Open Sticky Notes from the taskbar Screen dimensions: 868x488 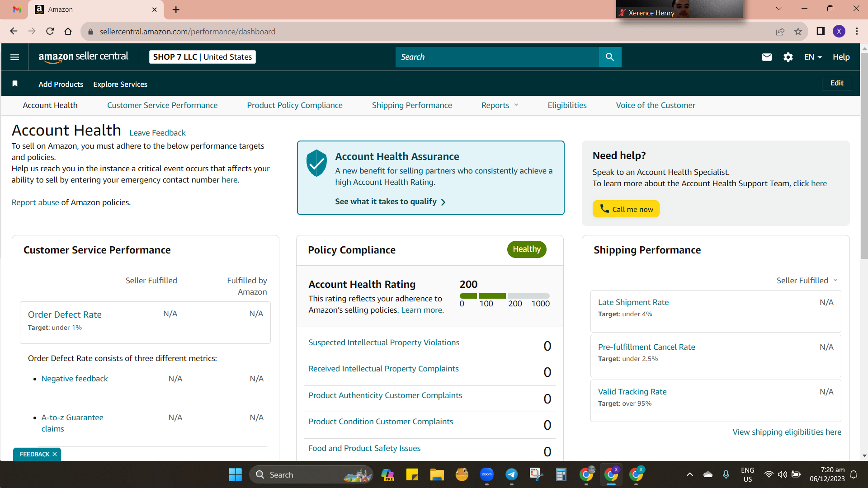click(x=412, y=474)
